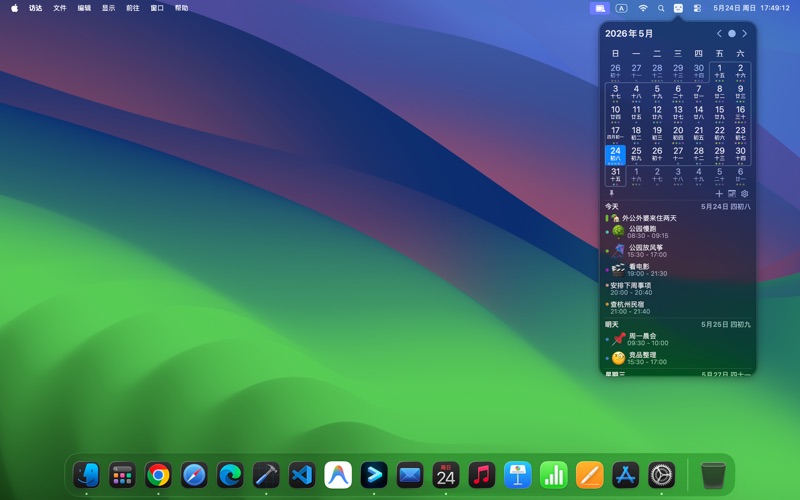Select May 20 in the calendar grid
800x500 pixels.
[678, 134]
